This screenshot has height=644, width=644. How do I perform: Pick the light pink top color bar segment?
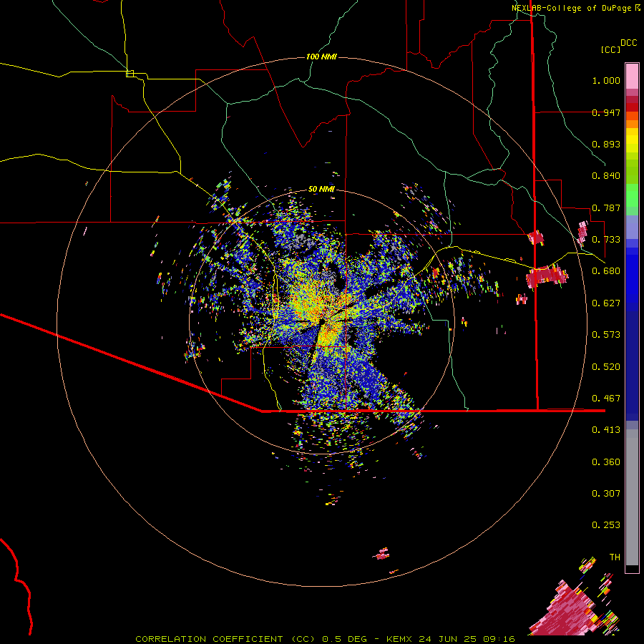[x=632, y=76]
